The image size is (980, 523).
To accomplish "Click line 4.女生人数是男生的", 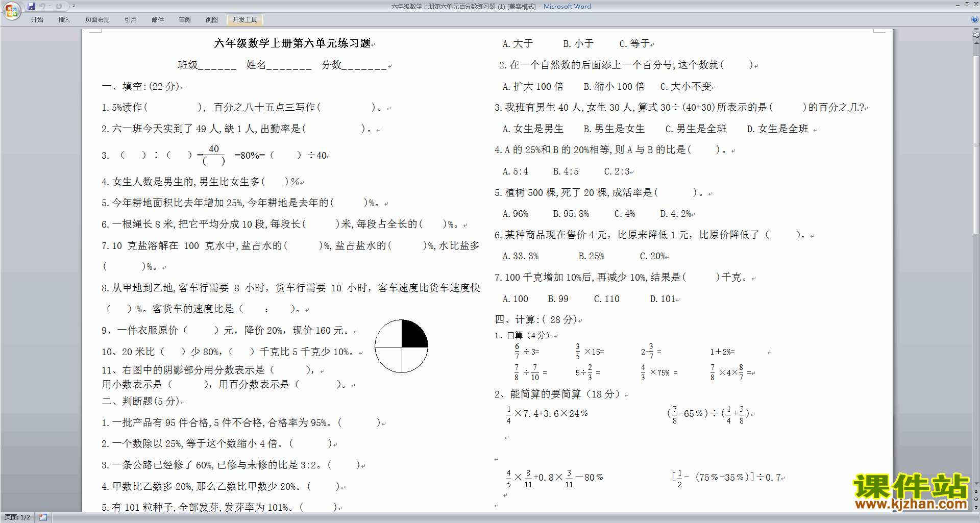I will [200, 182].
